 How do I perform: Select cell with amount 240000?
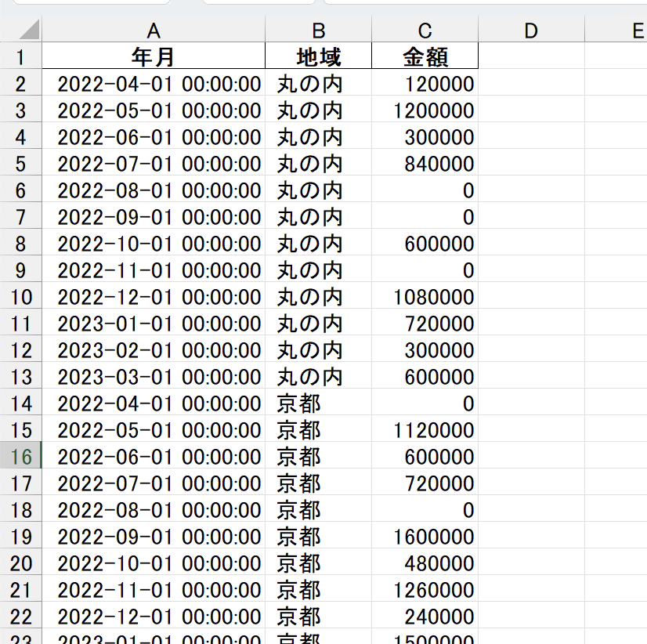click(425, 615)
